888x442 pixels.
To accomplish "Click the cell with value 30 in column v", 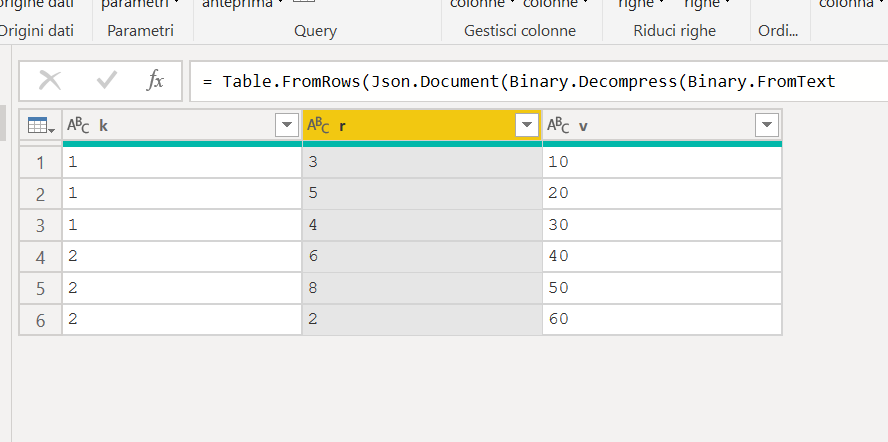I will click(662, 226).
